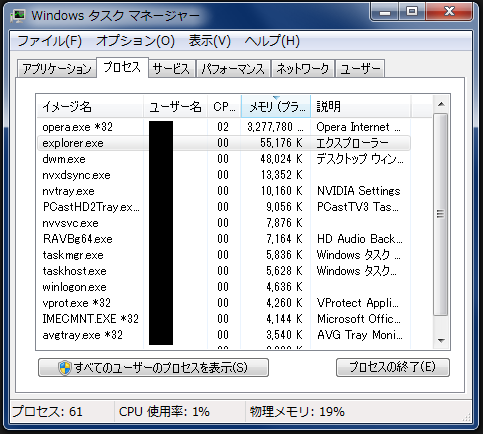Screen dimensions: 483x434
Task: Click the VProtect Appli... description
Action: pos(358,303)
